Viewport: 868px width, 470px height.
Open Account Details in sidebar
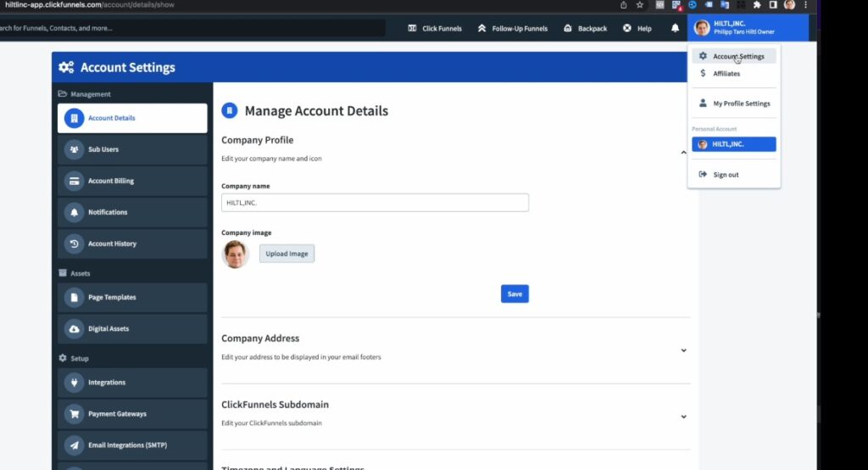(x=132, y=118)
